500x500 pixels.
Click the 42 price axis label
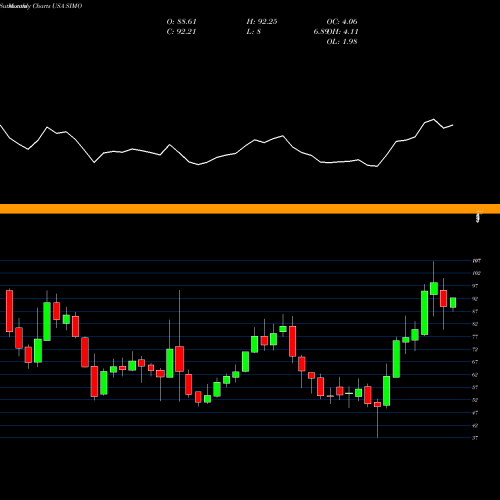coord(475,425)
